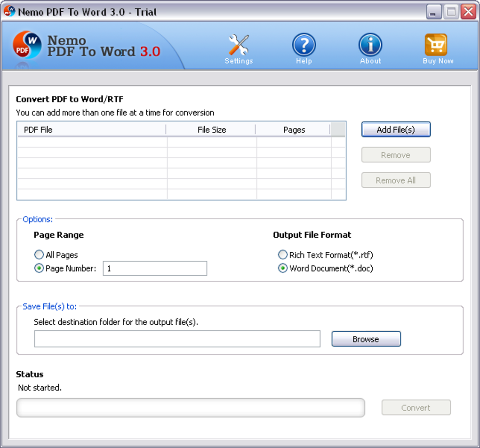Viewport: 480px width, 448px height.
Task: Click the Convert button
Action: click(x=416, y=408)
